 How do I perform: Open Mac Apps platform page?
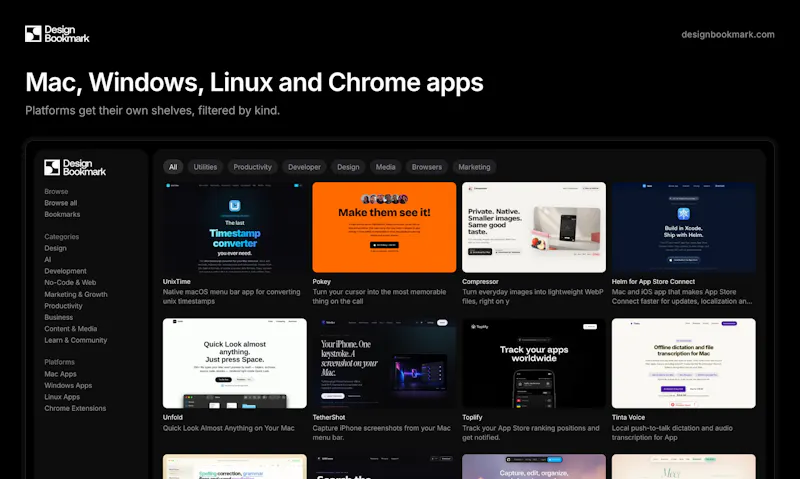pyautogui.click(x=60, y=374)
